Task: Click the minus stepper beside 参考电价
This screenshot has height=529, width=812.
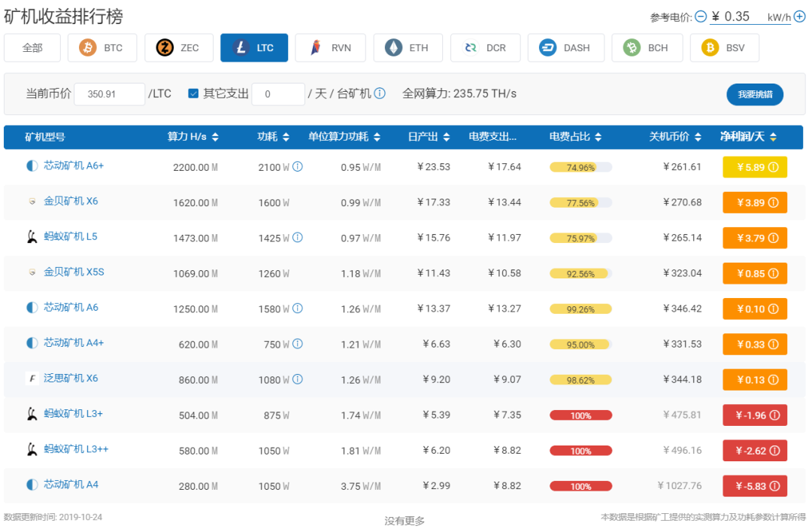Action: (701, 16)
